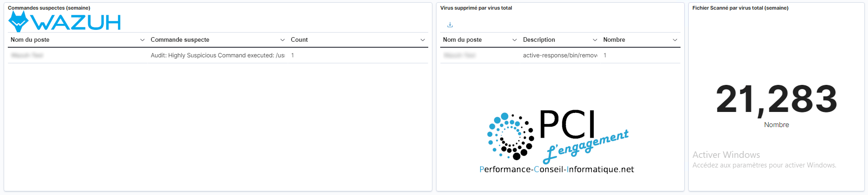The width and height of the screenshot is (868, 195).
Task: Click the Fichier Scanné par virus total title
Action: coord(740,8)
